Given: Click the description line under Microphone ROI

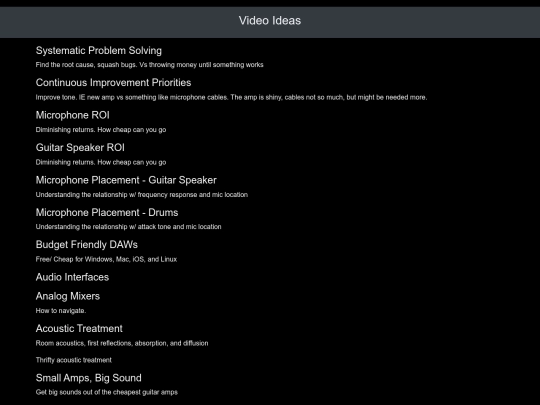Looking at the screenshot, I should [101, 130].
